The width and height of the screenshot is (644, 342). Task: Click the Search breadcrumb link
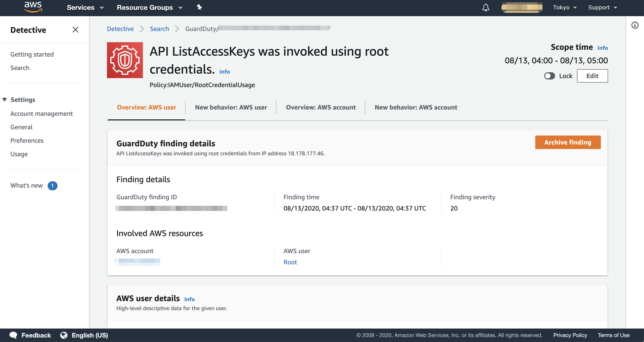(x=159, y=29)
